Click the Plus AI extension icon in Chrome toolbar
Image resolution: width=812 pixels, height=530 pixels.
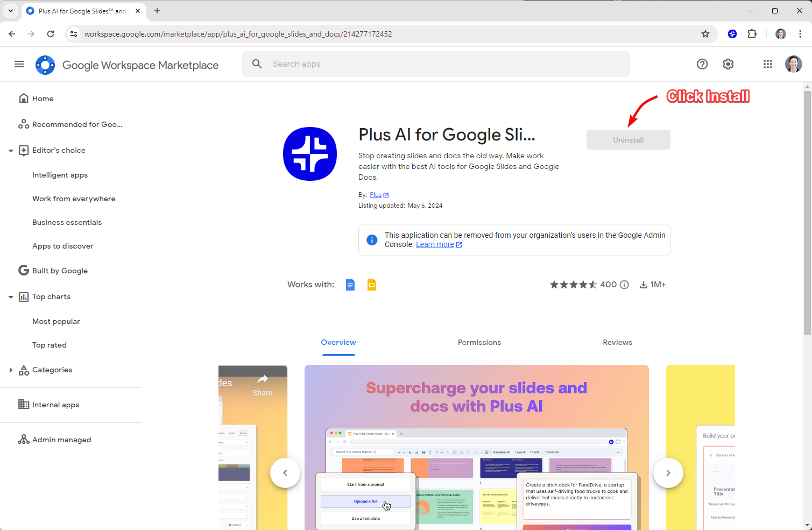coord(732,34)
